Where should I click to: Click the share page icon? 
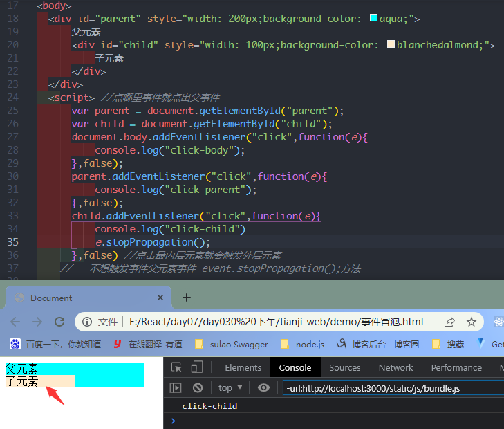[x=449, y=322]
